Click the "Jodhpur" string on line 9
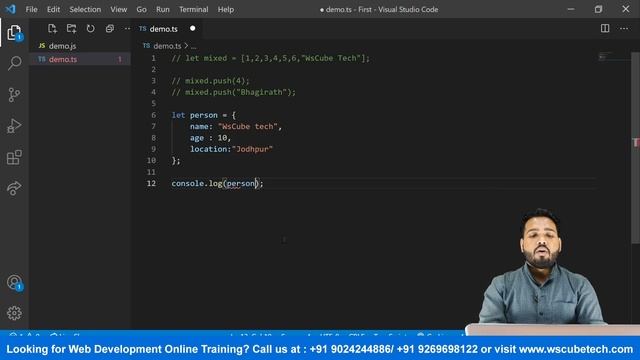 (252, 149)
